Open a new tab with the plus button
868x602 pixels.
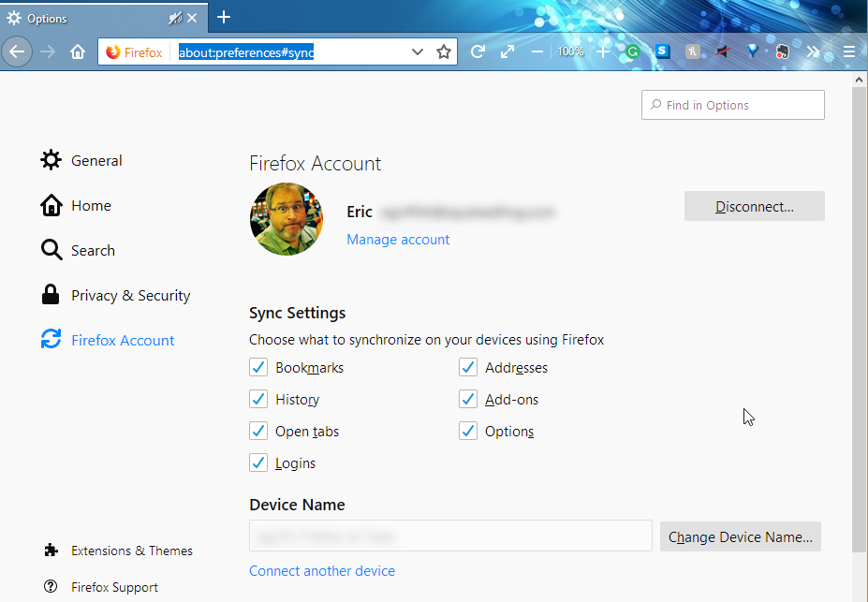click(224, 17)
